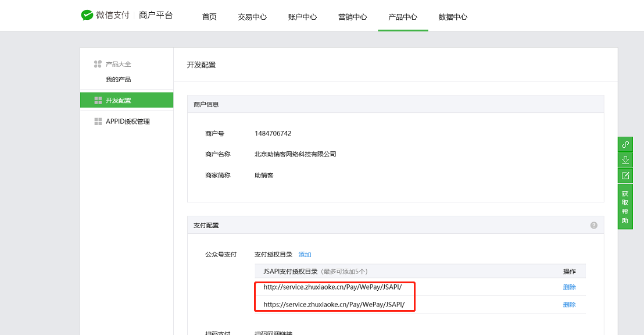The height and width of the screenshot is (335, 644).
Task: Switch to the 首页 menu tab
Action: coord(209,17)
